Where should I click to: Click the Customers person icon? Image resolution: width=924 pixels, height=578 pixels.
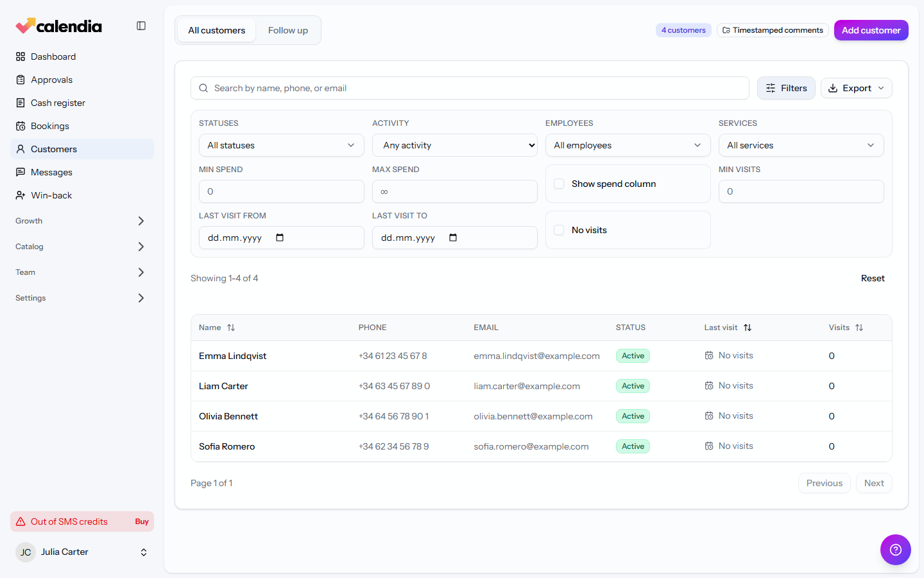pyautogui.click(x=21, y=149)
